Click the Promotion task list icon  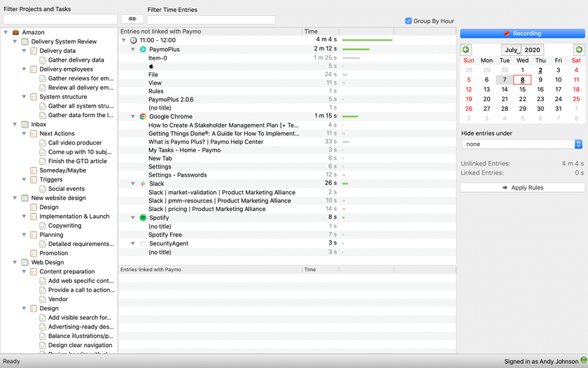tap(34, 253)
